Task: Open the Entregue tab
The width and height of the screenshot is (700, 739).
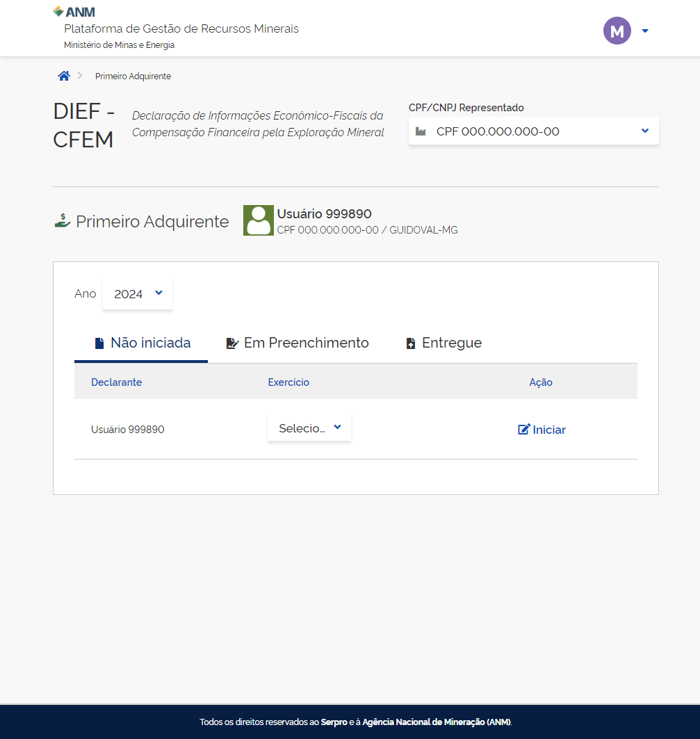Action: pos(443,343)
